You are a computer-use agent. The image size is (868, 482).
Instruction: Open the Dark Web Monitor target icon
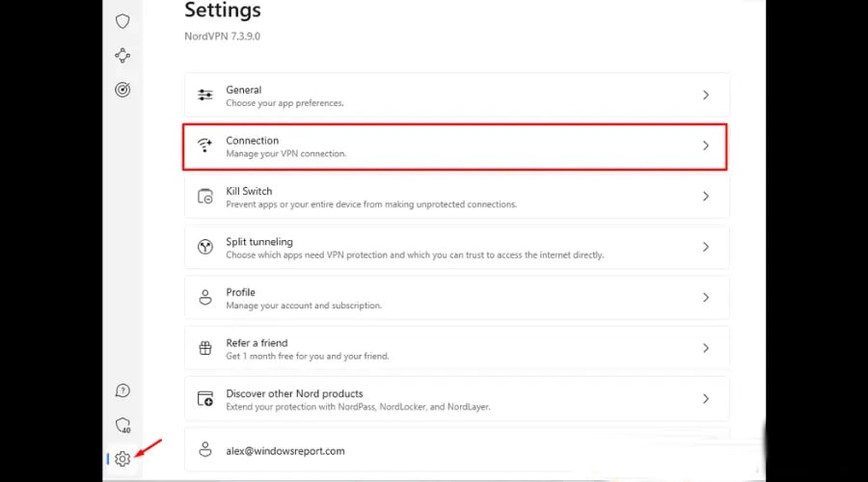(x=122, y=89)
